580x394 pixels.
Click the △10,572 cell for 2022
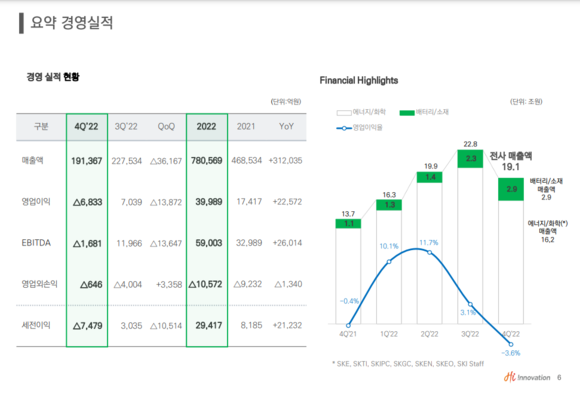point(206,284)
